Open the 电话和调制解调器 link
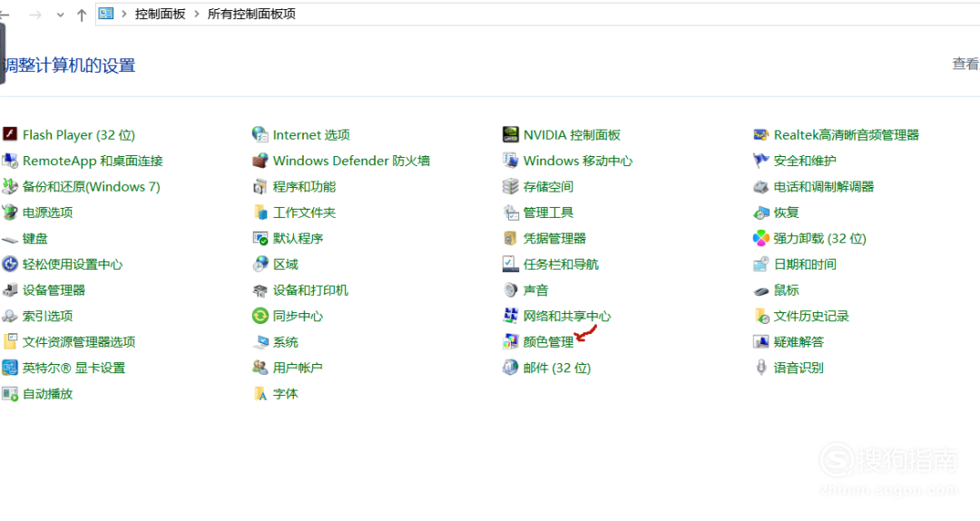Screen dimensions: 980x521 [x=824, y=186]
